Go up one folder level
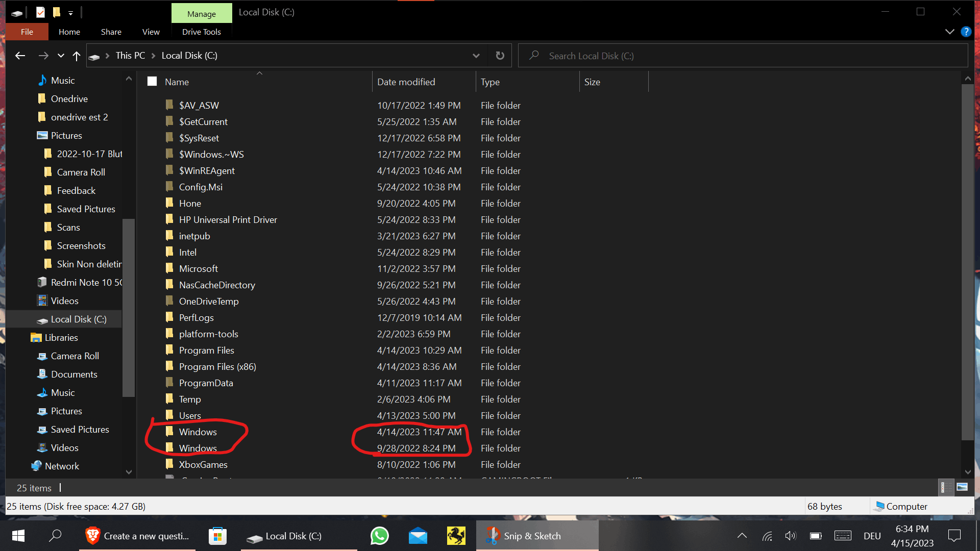Image resolution: width=980 pixels, height=551 pixels. 77,56
